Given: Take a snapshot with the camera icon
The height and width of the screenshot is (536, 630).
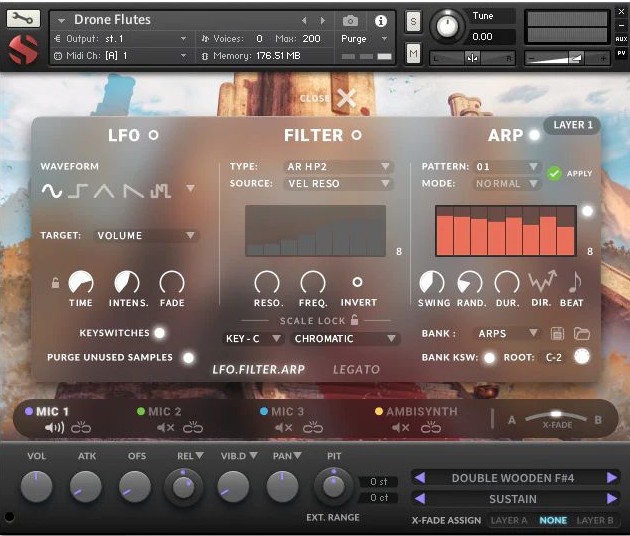Looking at the screenshot, I should point(350,20).
